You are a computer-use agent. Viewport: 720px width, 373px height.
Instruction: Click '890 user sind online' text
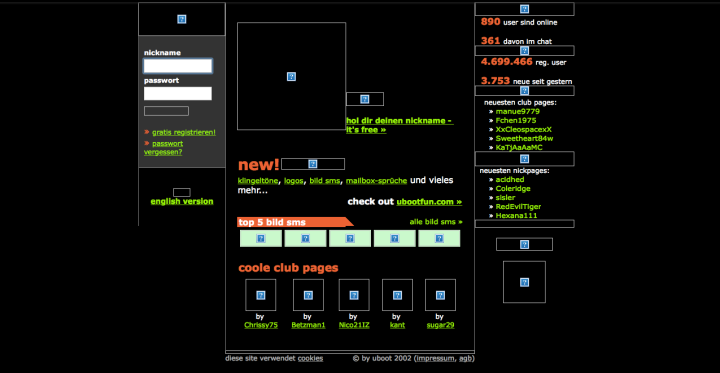519,22
